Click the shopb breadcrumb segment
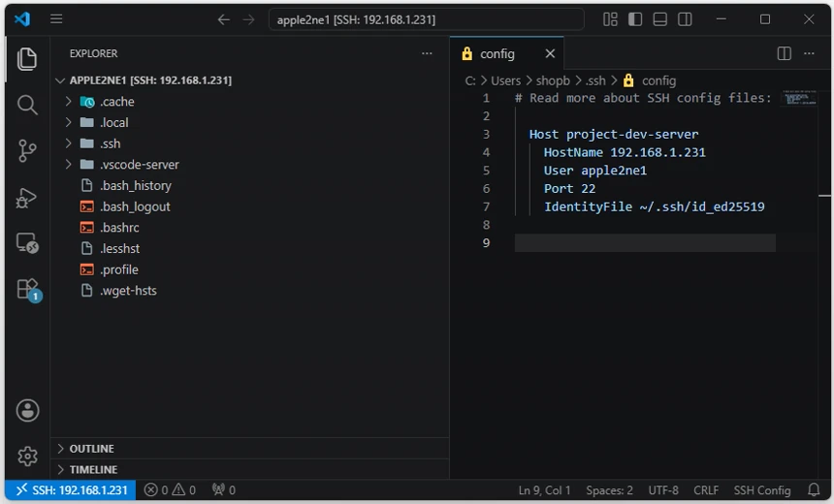This screenshot has width=834, height=504. 553,80
